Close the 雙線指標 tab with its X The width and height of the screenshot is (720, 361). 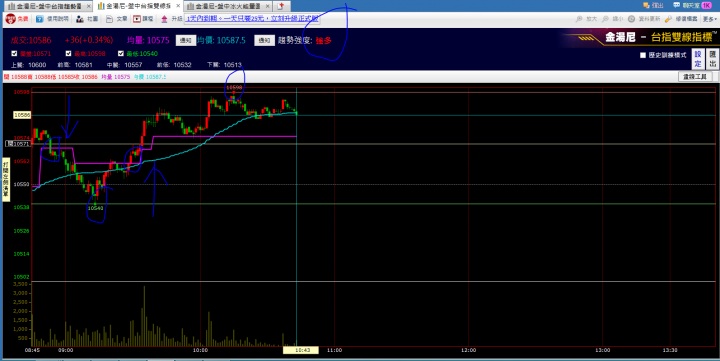[x=178, y=6]
